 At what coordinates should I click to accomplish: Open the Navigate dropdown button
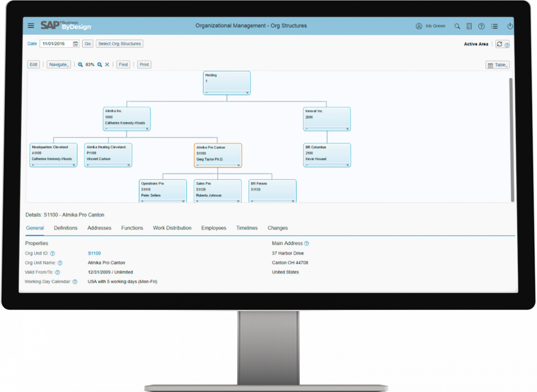[59, 65]
